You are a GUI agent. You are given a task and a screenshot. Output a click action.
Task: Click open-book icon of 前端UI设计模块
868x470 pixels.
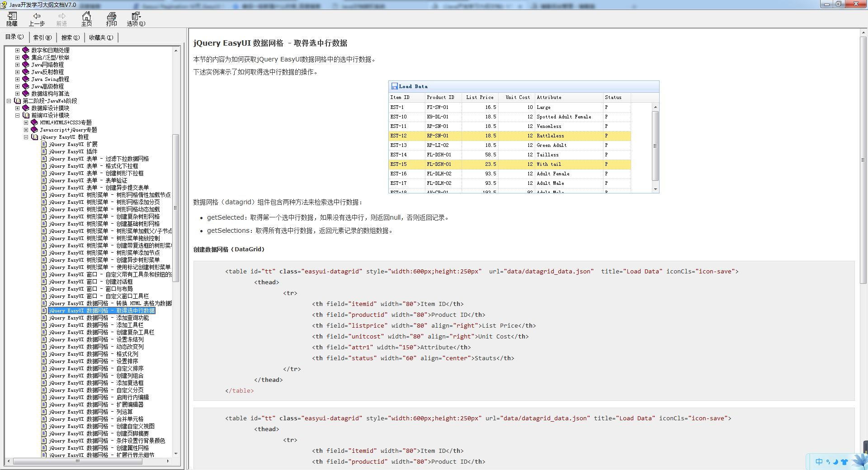pyautogui.click(x=26, y=115)
